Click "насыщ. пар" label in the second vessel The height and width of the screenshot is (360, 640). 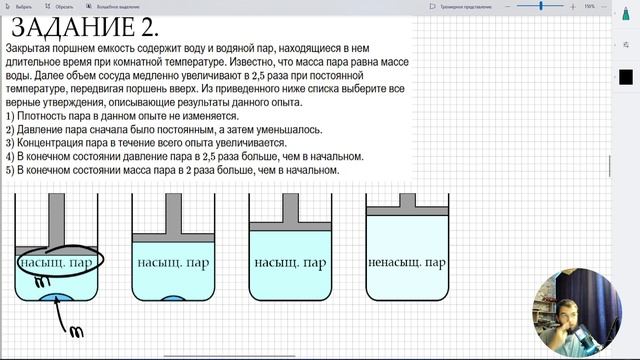[173, 262]
